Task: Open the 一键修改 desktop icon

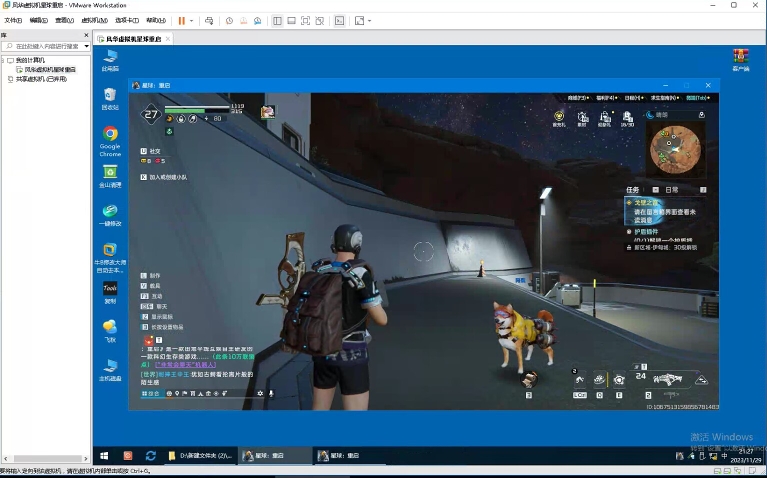Action: (110, 215)
